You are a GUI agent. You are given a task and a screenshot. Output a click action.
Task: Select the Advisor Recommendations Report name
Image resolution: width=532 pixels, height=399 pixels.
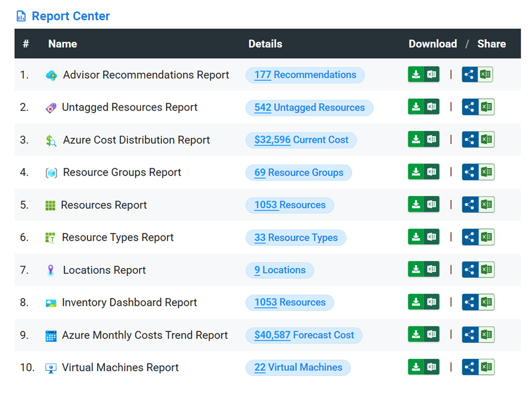point(146,75)
